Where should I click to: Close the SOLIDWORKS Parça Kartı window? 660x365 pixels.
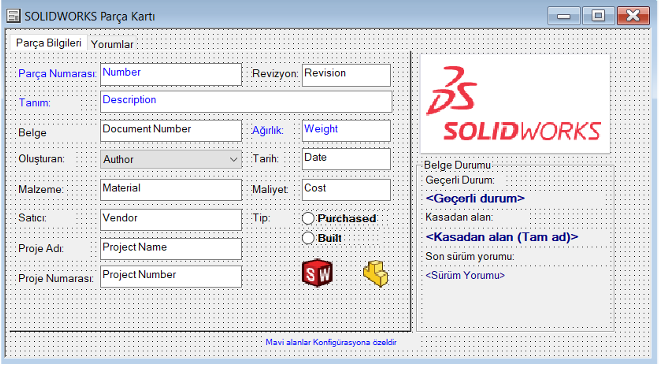tap(633, 16)
